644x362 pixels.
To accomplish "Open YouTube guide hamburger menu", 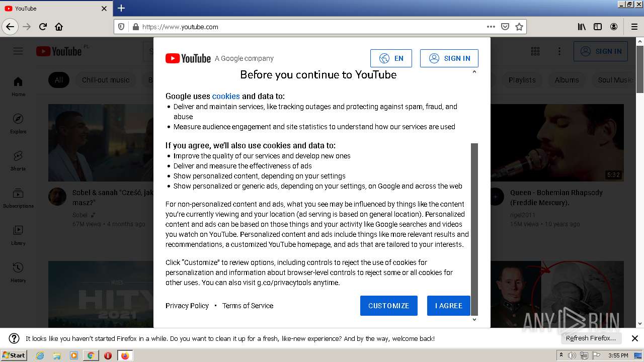I will (18, 51).
